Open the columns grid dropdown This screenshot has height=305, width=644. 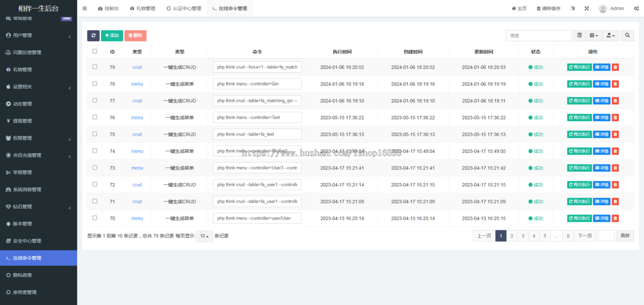click(594, 35)
